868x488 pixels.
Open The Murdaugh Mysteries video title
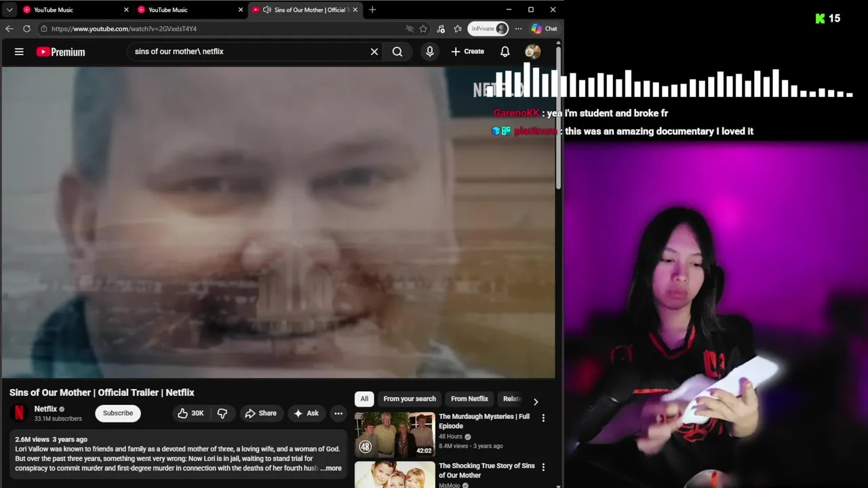tap(484, 421)
